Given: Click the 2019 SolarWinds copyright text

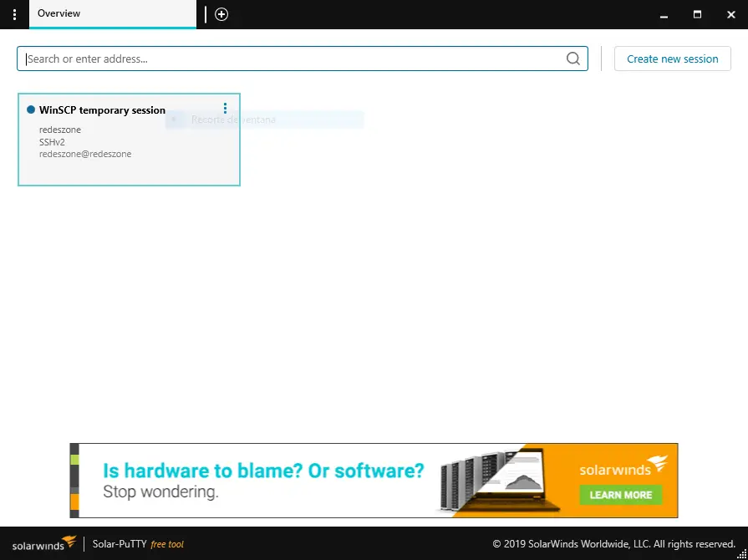Looking at the screenshot, I should [614, 544].
